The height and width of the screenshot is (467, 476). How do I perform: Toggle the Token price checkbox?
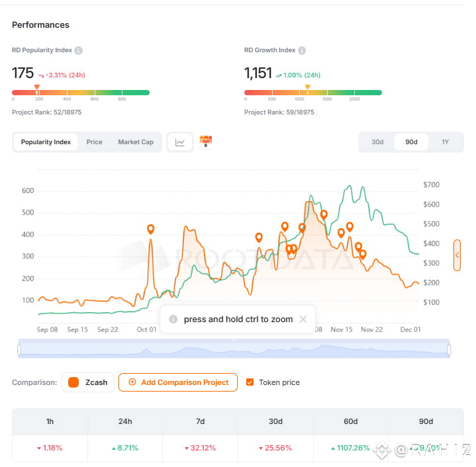click(250, 382)
